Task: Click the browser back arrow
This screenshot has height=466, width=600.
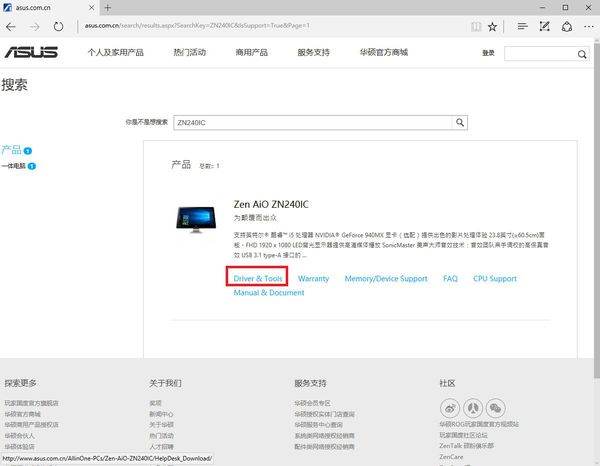Action: coord(11,25)
